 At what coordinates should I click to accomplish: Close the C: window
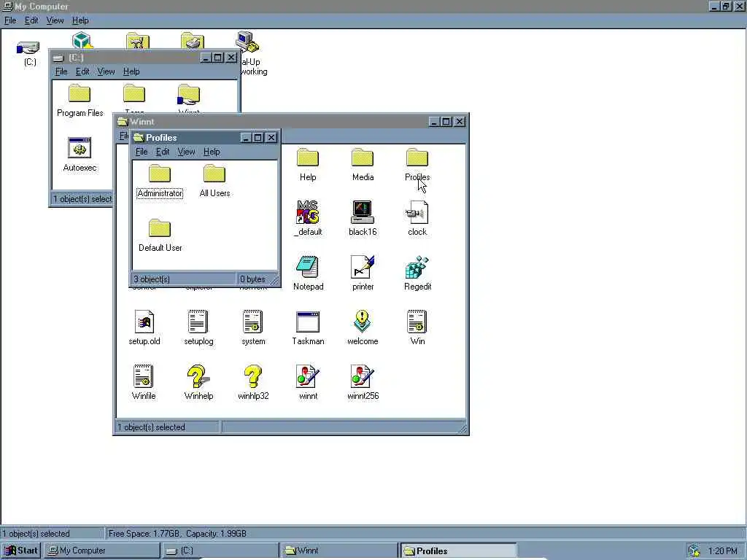(231, 58)
